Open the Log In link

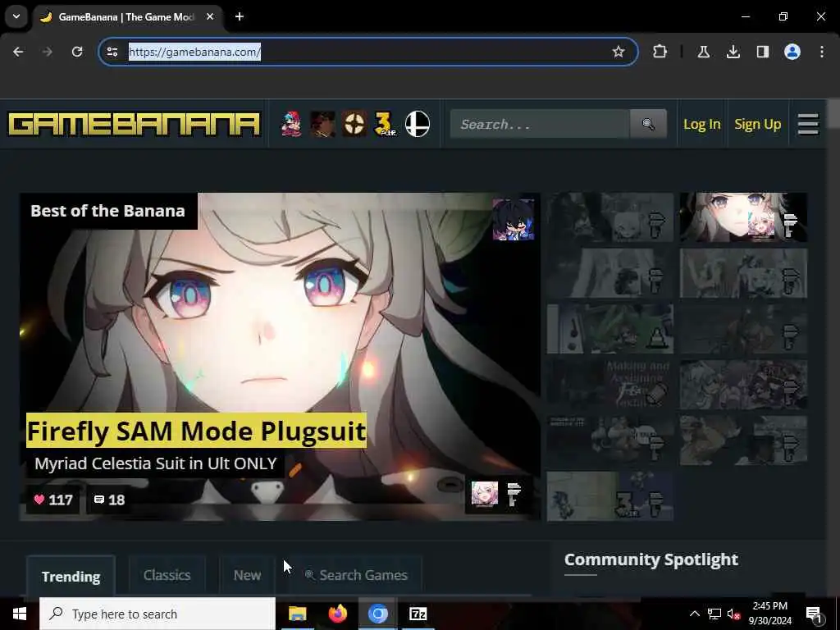pos(702,125)
